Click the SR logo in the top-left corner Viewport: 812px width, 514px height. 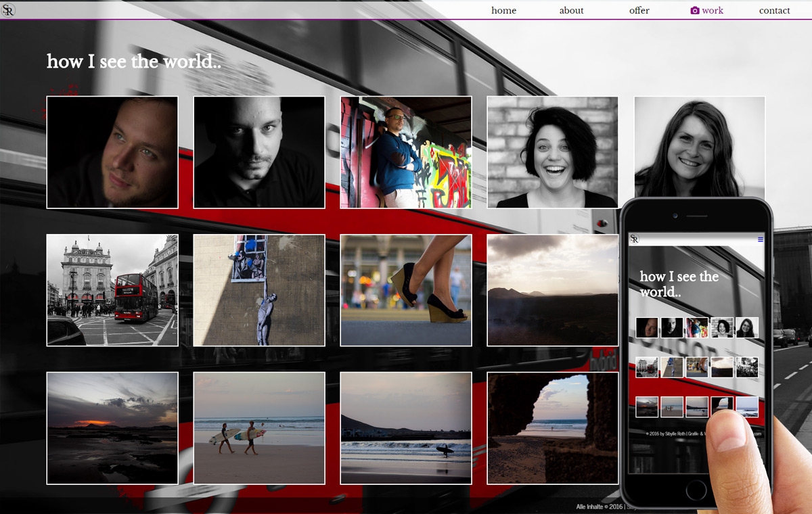click(x=9, y=9)
